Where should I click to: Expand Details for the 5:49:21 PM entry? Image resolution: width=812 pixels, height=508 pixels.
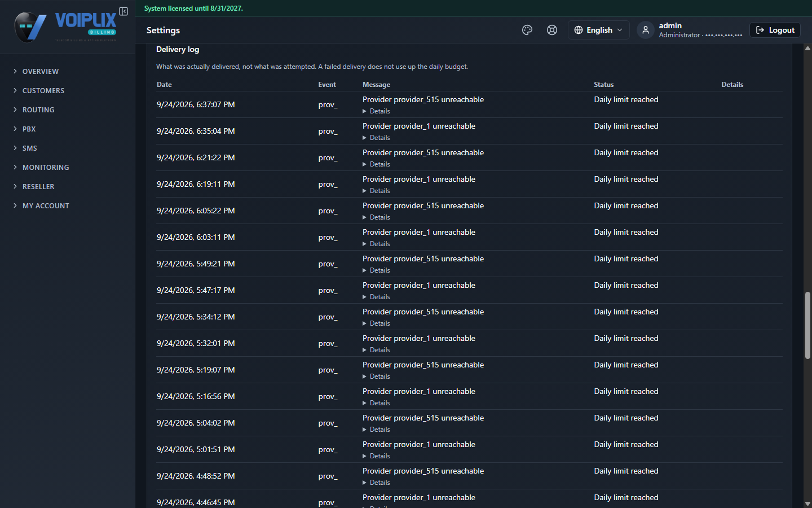tap(376, 270)
